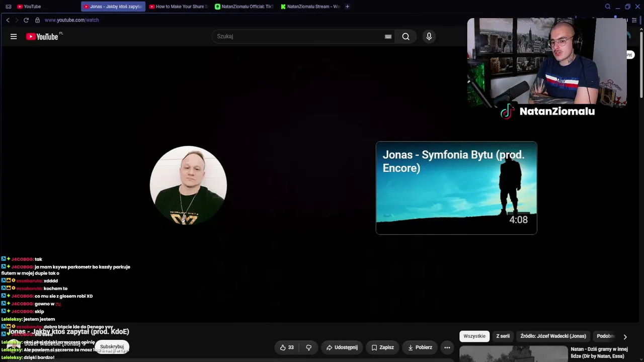Screen dimensions: 644x362
Task: Open a new browser tab with plus
Action: point(347,7)
